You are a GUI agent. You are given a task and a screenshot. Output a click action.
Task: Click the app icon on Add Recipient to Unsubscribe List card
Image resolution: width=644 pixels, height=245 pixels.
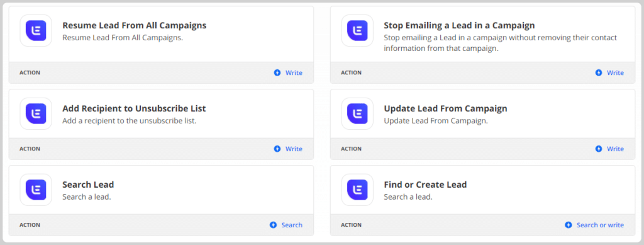(36, 113)
